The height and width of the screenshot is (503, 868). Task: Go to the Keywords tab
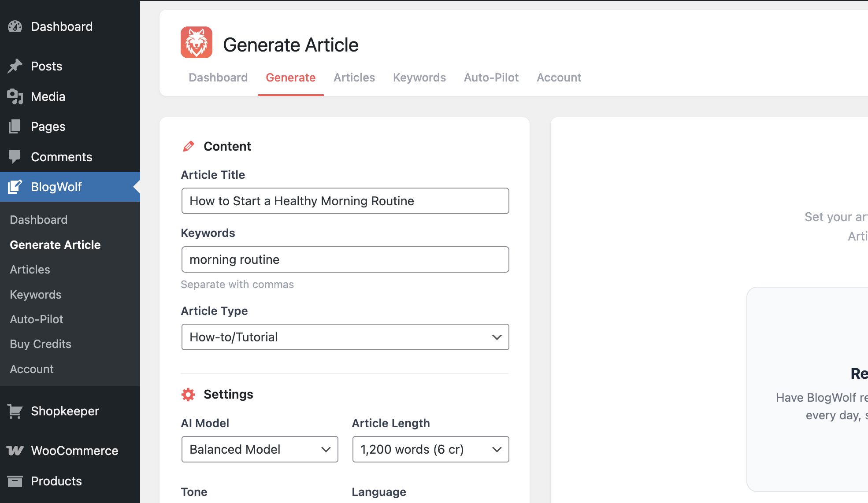(x=419, y=78)
